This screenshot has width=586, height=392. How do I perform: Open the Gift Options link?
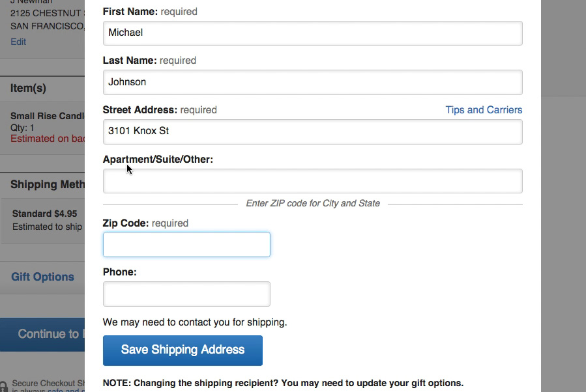[42, 277]
